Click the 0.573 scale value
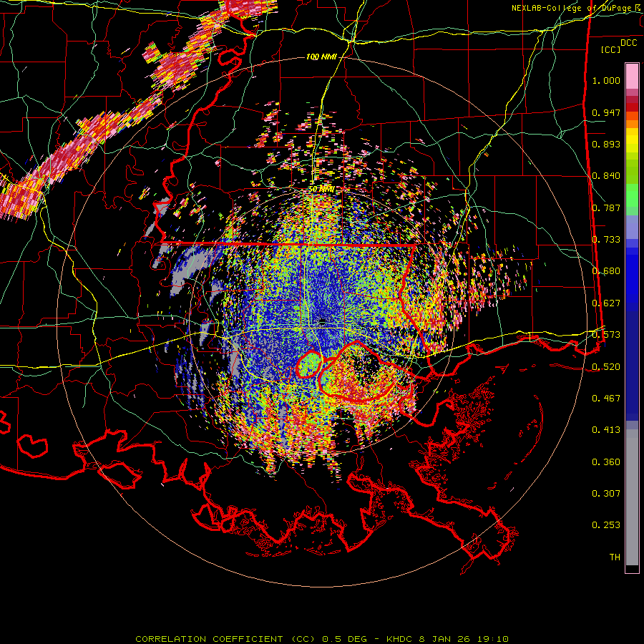644x644 pixels. point(606,335)
